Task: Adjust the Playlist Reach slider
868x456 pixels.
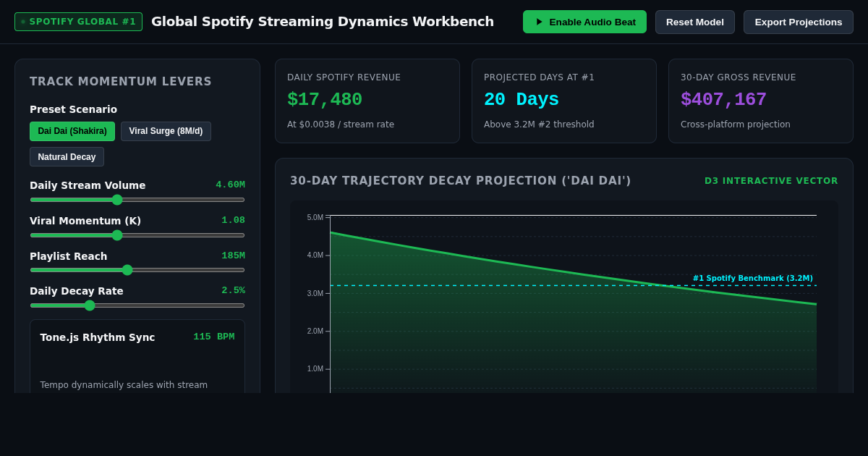Action: (137, 270)
